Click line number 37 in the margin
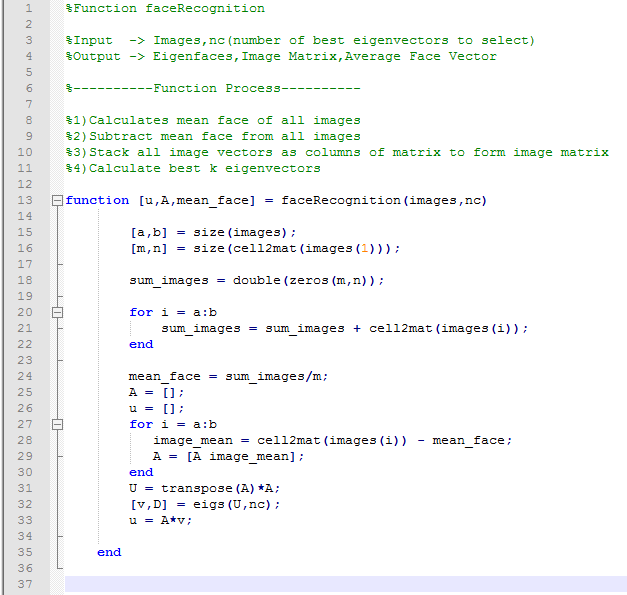 [x=25, y=584]
